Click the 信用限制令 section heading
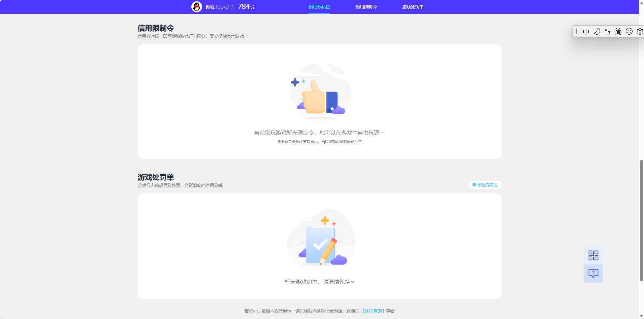644x319 pixels. (x=156, y=28)
